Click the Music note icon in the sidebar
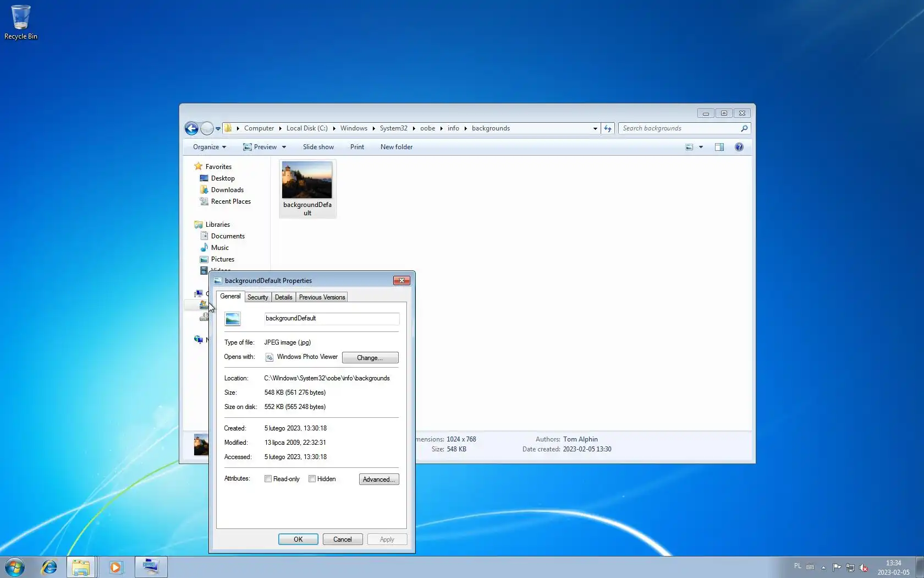This screenshot has height=578, width=924. (204, 247)
